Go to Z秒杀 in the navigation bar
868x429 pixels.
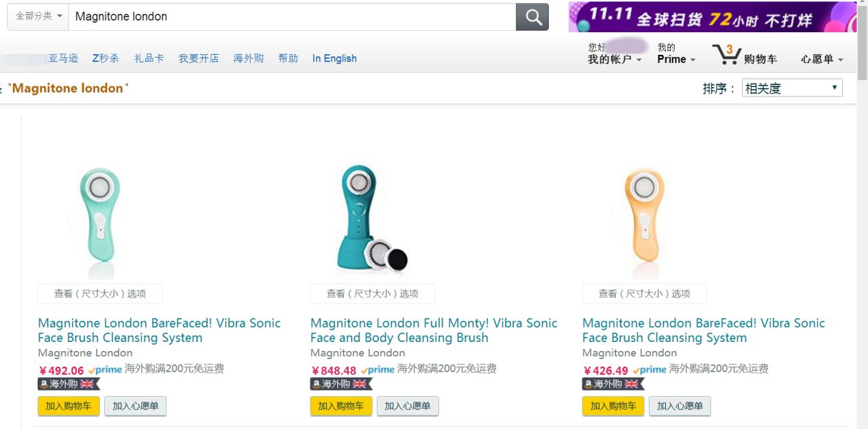coord(106,58)
